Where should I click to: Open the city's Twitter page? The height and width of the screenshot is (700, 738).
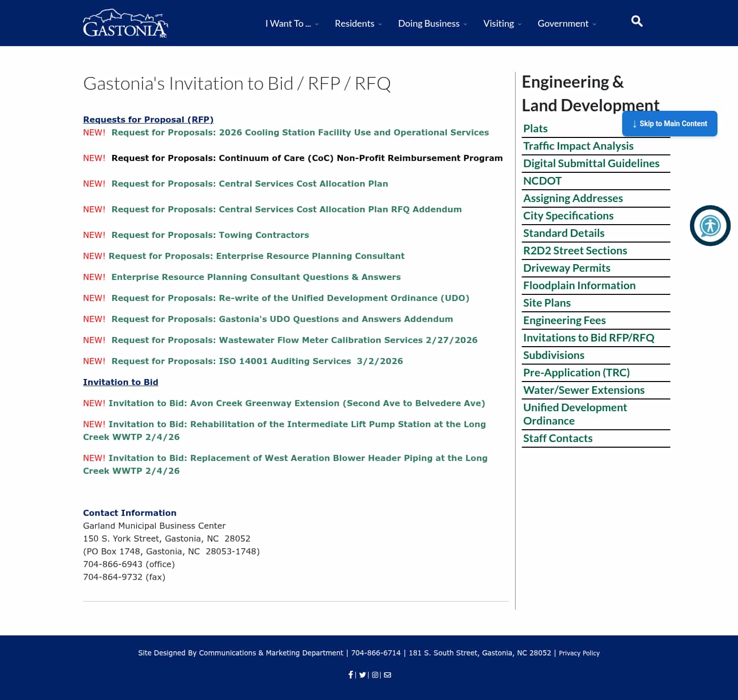point(363,675)
